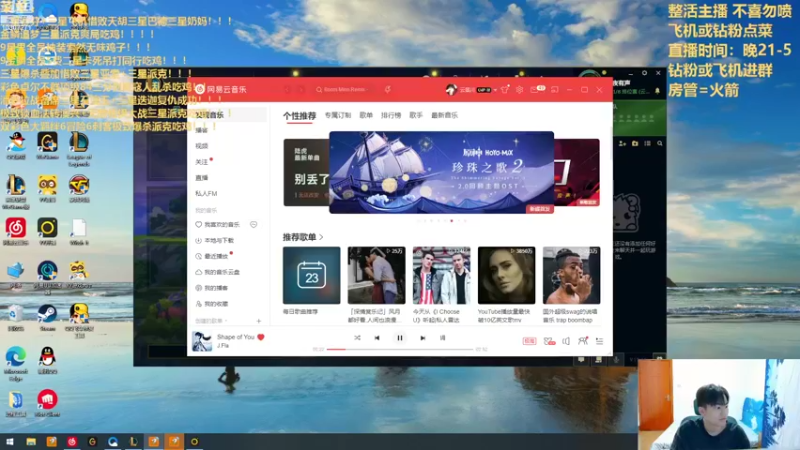
Task: Pause the playing song Shape of You
Action: [399, 338]
